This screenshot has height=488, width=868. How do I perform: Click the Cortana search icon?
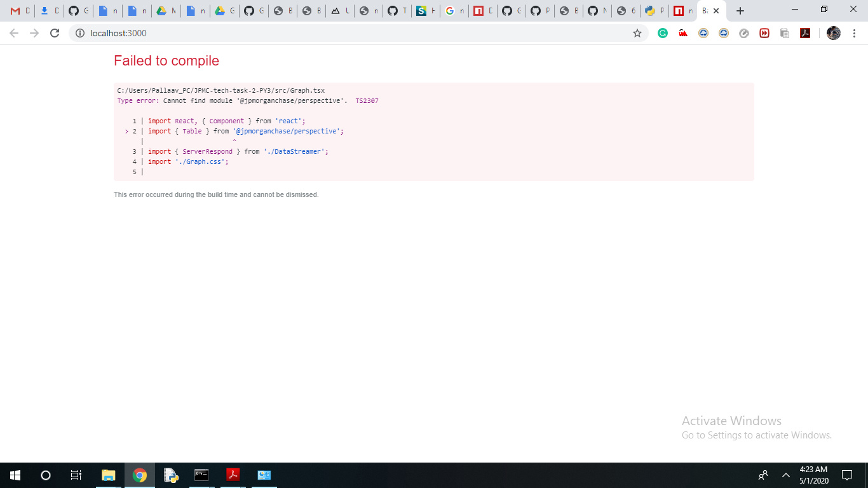coord(44,475)
